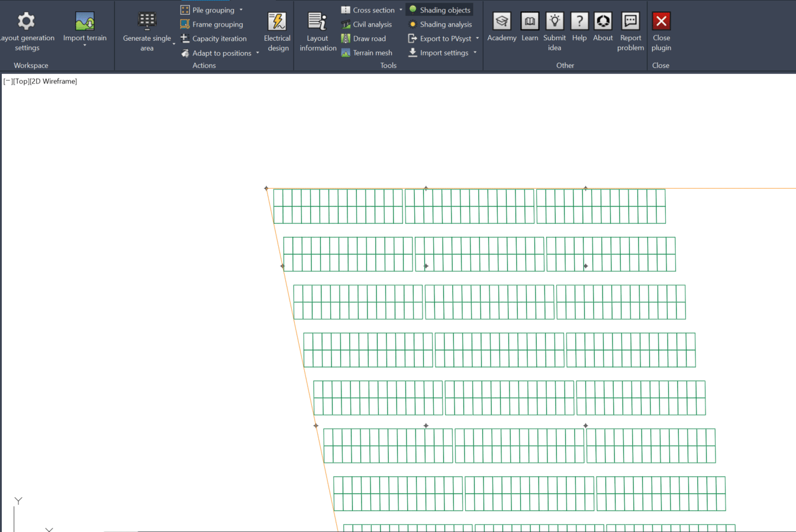Click the Generate single area icon
The height and width of the screenshot is (532, 796).
click(147, 22)
